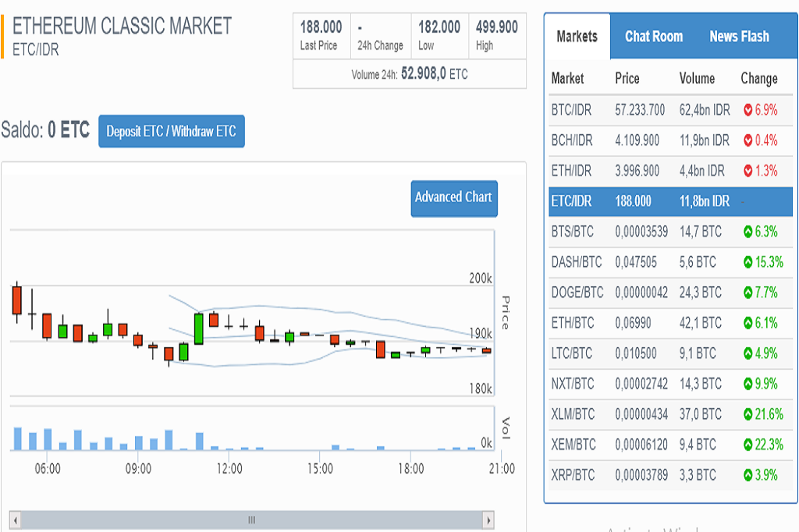Click the Saldo: 0 ETC balance
The height and width of the screenshot is (532, 799).
click(45, 130)
